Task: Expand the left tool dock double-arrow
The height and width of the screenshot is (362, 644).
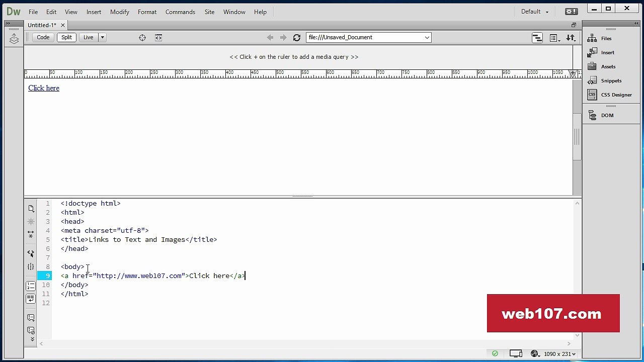Action: [8, 23]
